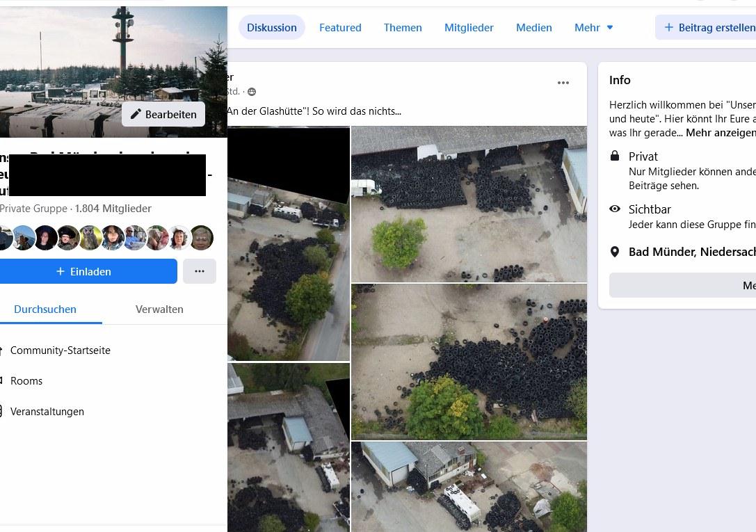The width and height of the screenshot is (756, 532).
Task: Click the Sichtbar heading in Info
Action: [650, 209]
